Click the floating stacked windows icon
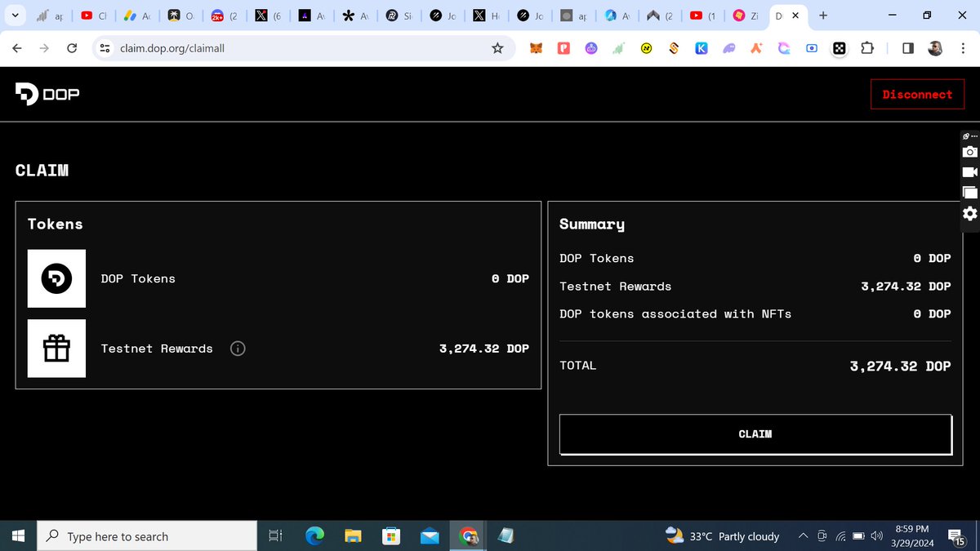Screen dimensions: 980x551 pyautogui.click(x=969, y=193)
